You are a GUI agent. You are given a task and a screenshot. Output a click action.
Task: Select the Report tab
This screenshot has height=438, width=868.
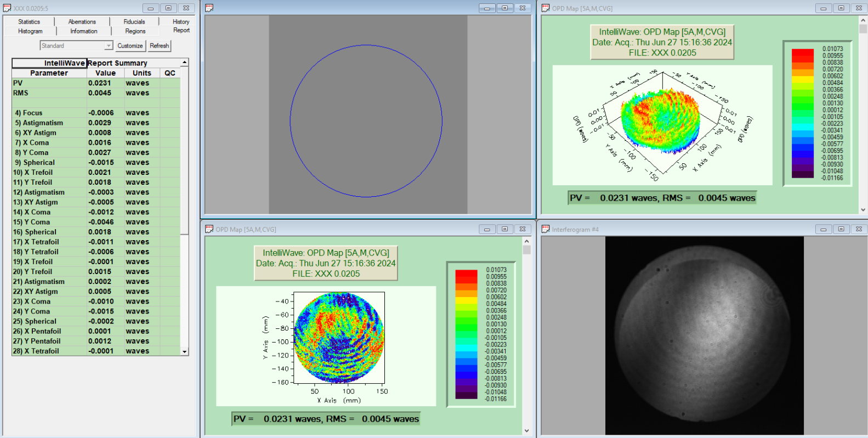coord(181,30)
